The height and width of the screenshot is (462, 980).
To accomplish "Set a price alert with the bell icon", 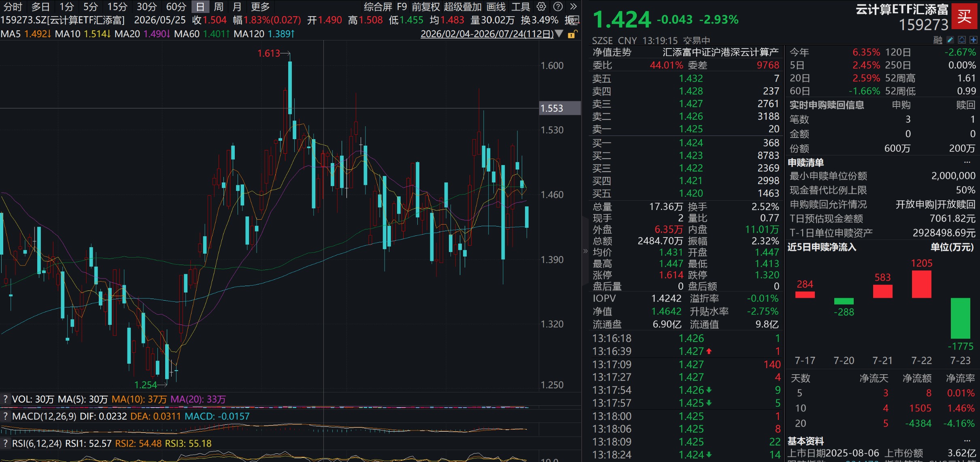I will point(962,40).
